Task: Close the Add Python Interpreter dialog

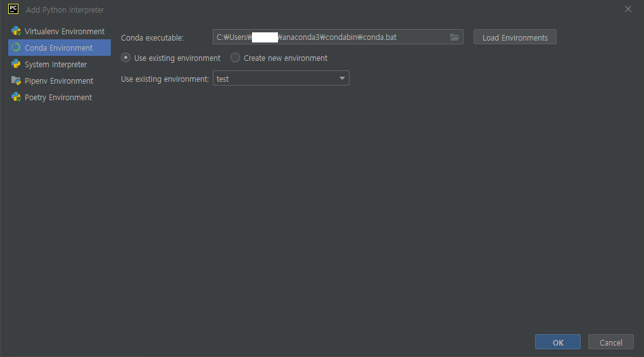Action: click(x=628, y=9)
